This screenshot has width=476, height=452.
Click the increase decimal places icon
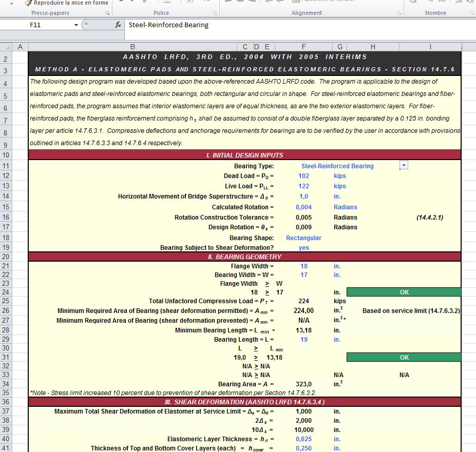coord(459,2)
